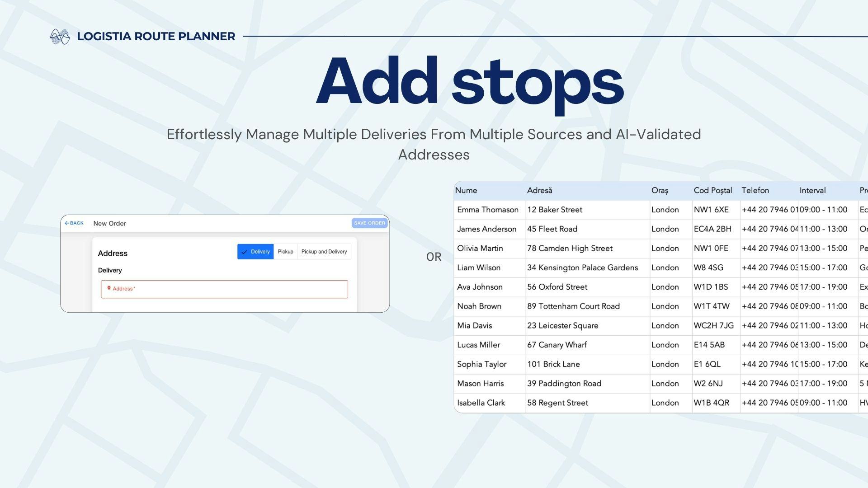
Task: Click the 67 Canary Wharf cell
Action: tap(588, 345)
